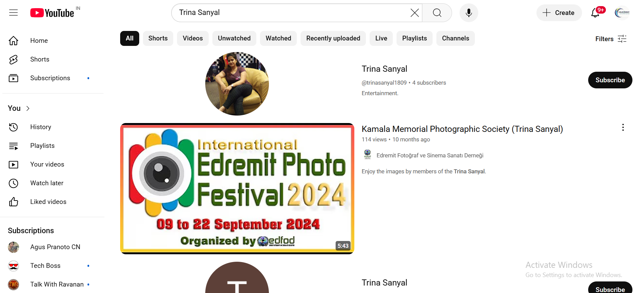Open the hamburger guide menu
Viewport: 644px width, 293px height.
14,13
